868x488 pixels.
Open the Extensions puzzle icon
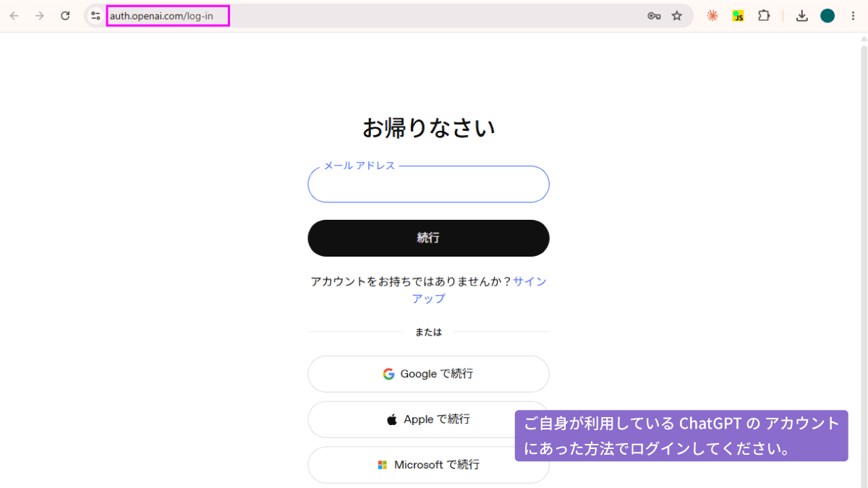pos(764,16)
